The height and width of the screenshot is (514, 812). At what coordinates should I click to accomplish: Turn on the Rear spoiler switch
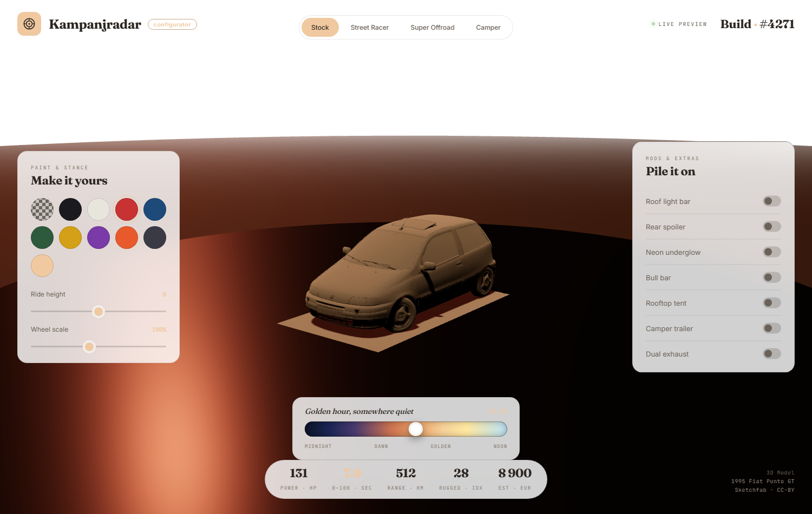coord(772,227)
